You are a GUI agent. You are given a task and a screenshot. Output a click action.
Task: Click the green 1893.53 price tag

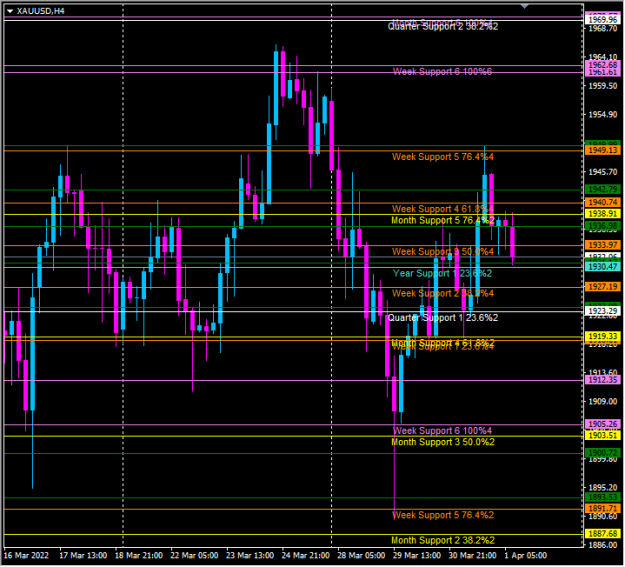(603, 498)
